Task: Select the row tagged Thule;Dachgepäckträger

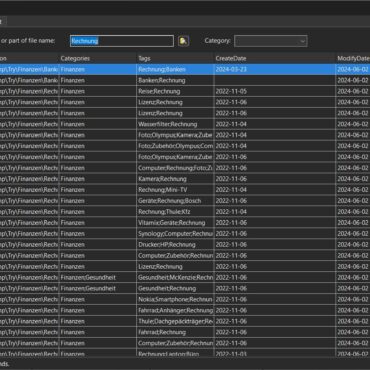Action: tap(185, 321)
